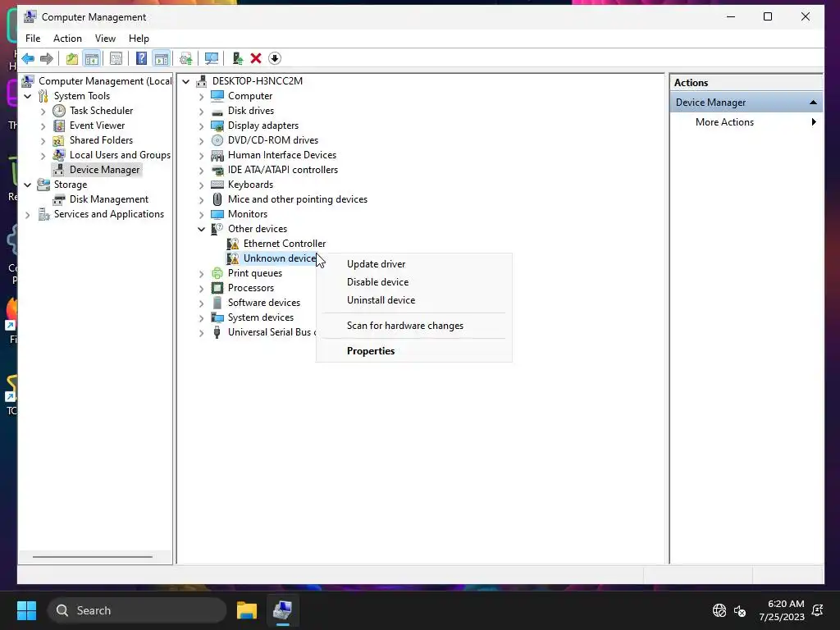This screenshot has width=840, height=630.
Task: Click the Properties sheet toolbar icon
Action: tap(116, 58)
